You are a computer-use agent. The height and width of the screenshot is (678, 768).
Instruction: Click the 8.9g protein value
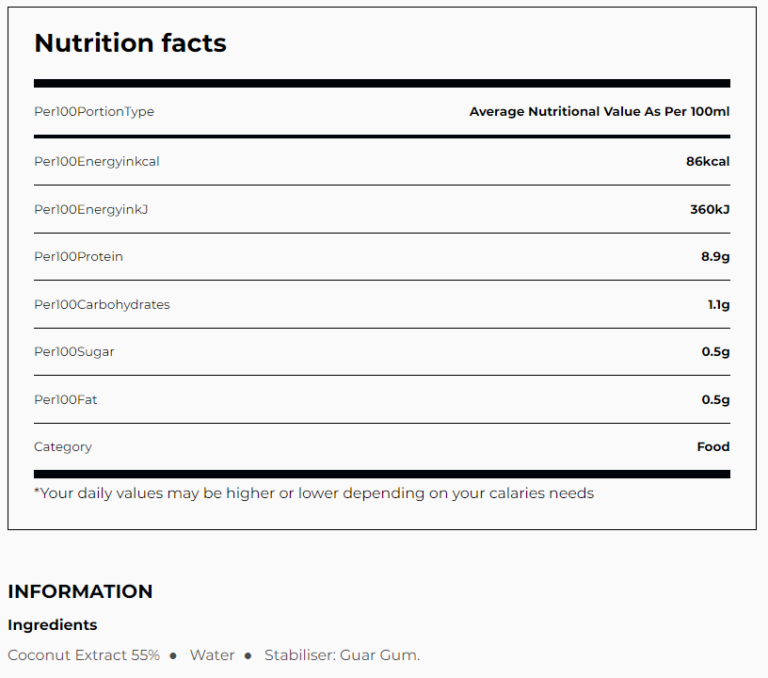point(715,257)
